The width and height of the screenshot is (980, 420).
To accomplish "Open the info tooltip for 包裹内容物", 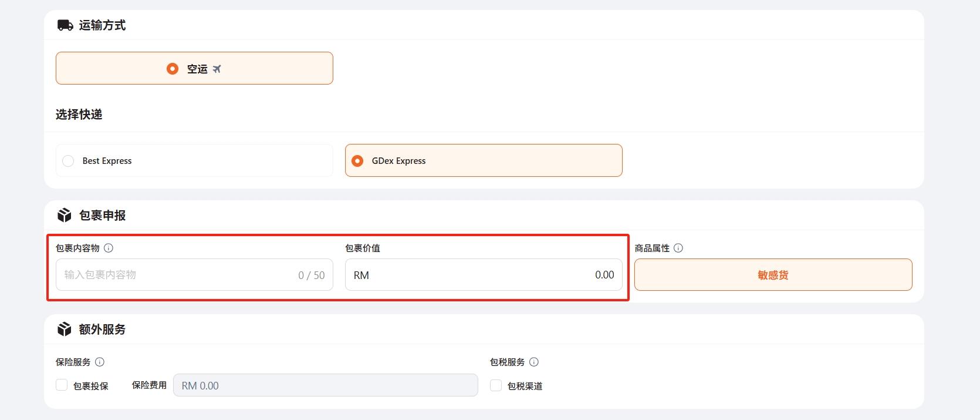I will click(109, 248).
